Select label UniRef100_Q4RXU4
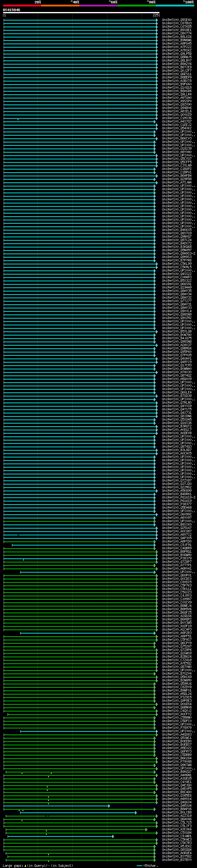 click(x=177, y=806)
